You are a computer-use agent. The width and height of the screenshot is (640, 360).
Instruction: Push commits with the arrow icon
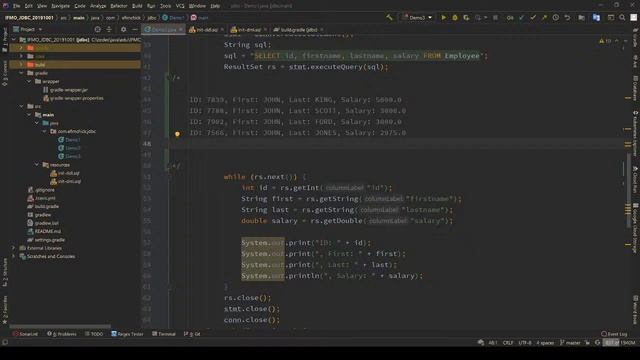point(544,18)
